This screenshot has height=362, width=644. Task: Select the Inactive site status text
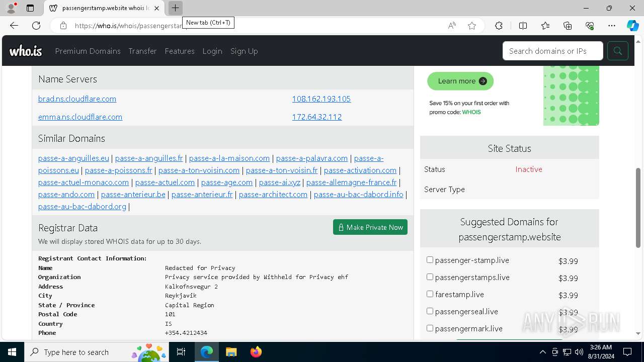[x=529, y=169]
